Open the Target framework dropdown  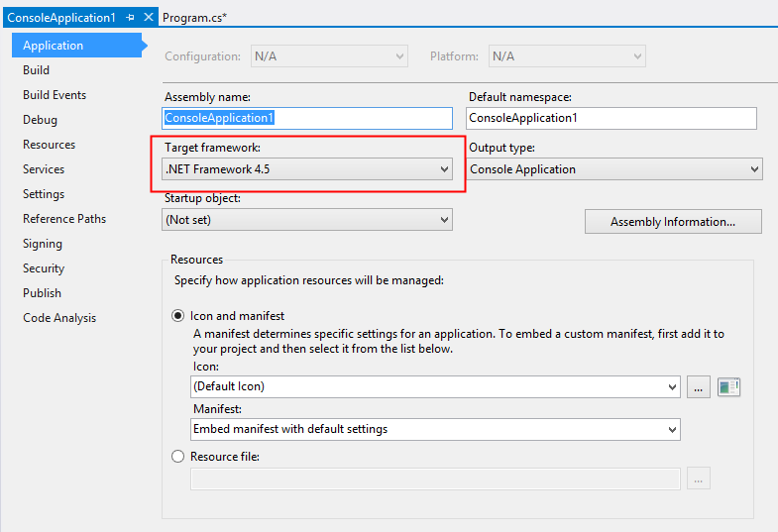(308, 169)
